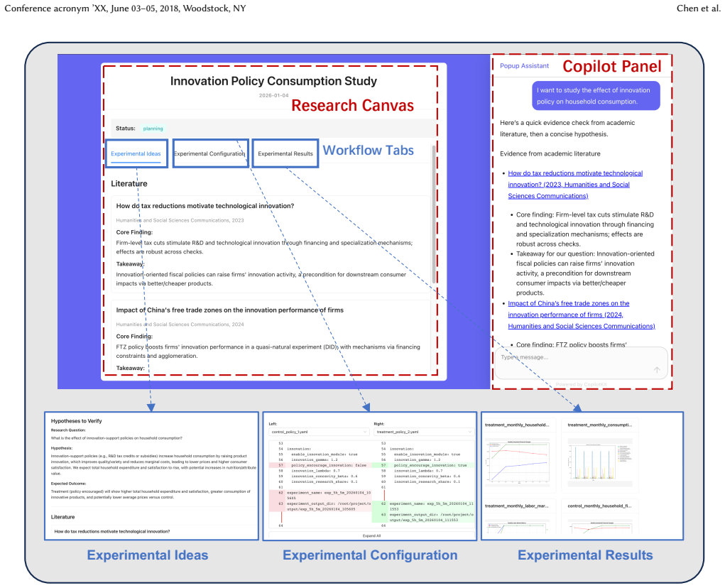Click the user message bubble about innovation policy

pyautogui.click(x=596, y=96)
